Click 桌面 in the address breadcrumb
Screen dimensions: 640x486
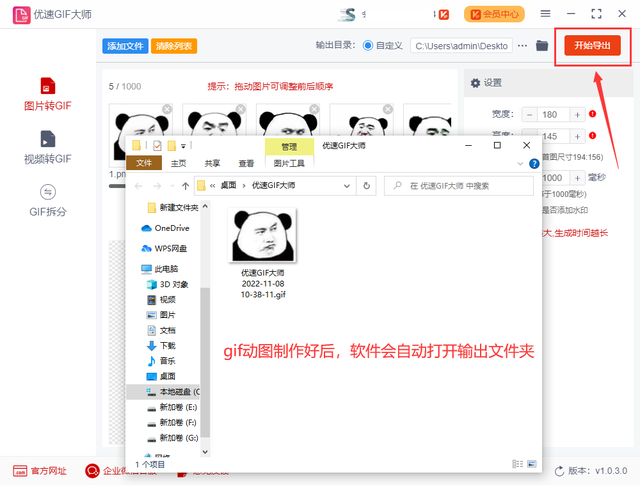coord(229,186)
